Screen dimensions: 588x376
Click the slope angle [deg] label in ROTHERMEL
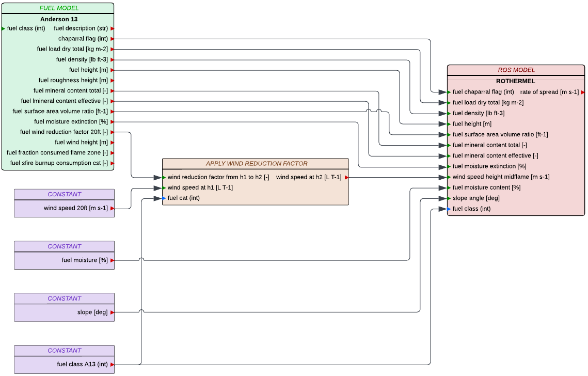[x=476, y=198]
